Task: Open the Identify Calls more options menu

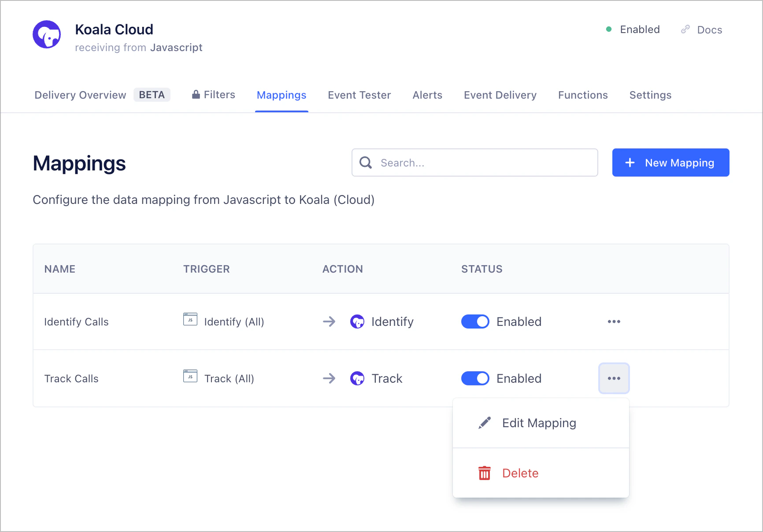Action: (x=614, y=321)
